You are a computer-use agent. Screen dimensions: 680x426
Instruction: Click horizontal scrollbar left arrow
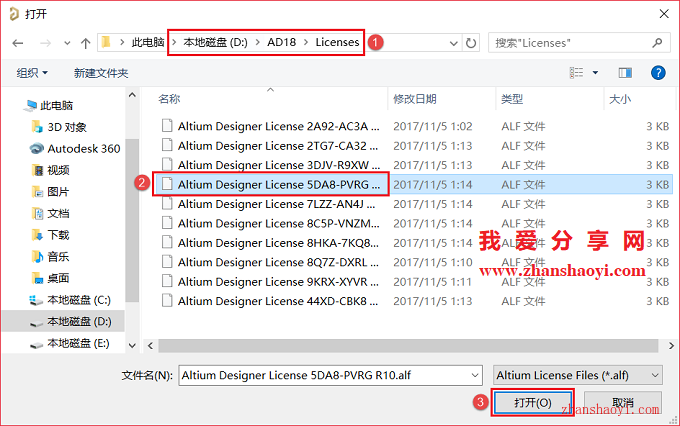click(x=150, y=346)
